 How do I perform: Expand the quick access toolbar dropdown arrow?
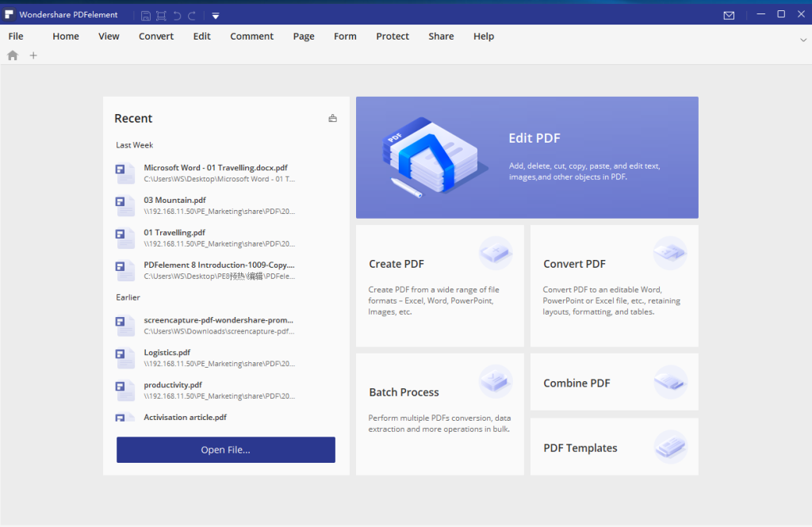216,15
